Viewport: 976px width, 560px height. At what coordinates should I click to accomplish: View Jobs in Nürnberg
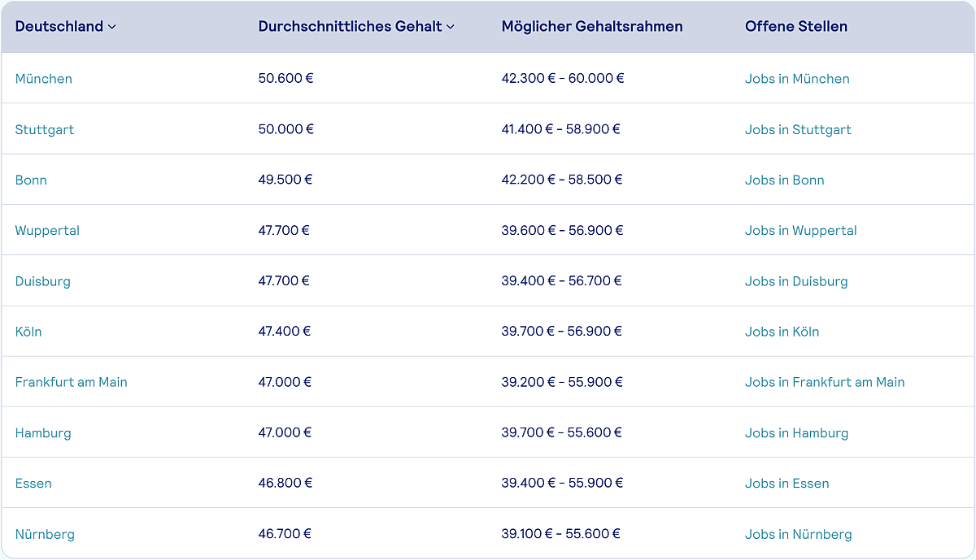pyautogui.click(x=799, y=534)
